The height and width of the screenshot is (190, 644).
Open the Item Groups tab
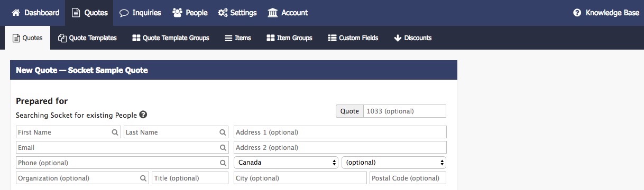289,38
